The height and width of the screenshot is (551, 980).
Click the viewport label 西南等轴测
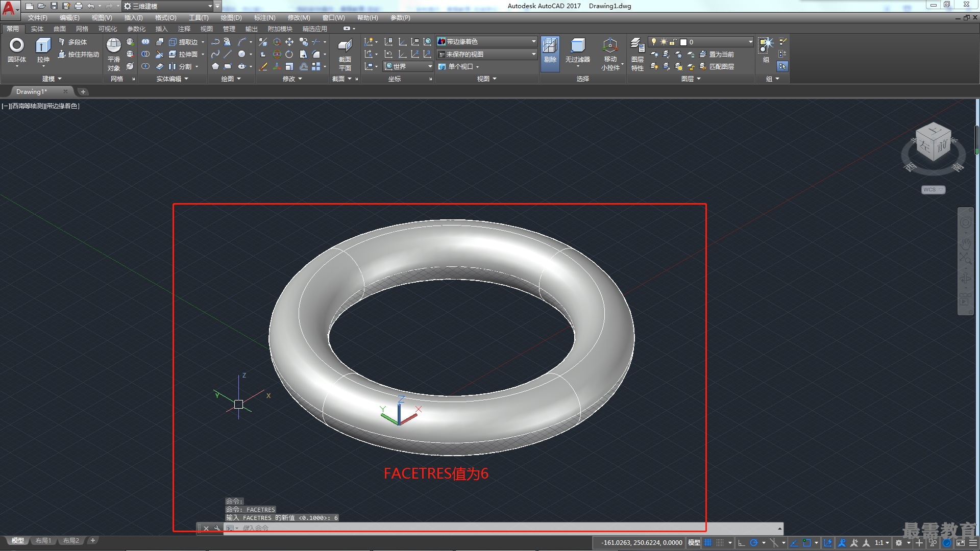28,106
